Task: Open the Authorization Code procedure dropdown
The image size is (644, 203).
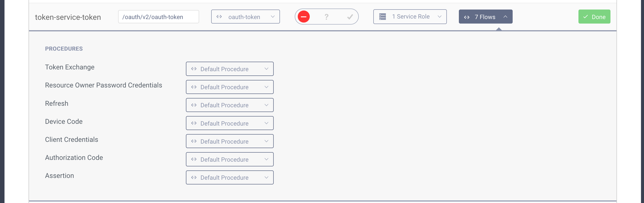Action: (230, 159)
